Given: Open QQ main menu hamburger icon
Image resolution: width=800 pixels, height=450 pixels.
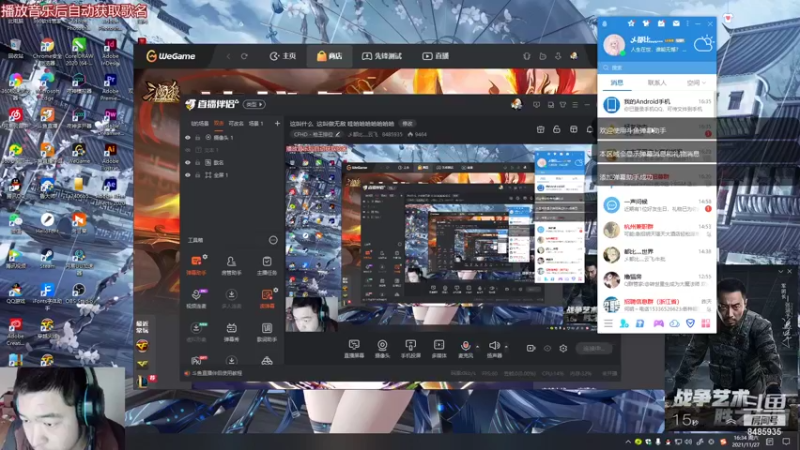Looking at the screenshot, I should click(608, 323).
